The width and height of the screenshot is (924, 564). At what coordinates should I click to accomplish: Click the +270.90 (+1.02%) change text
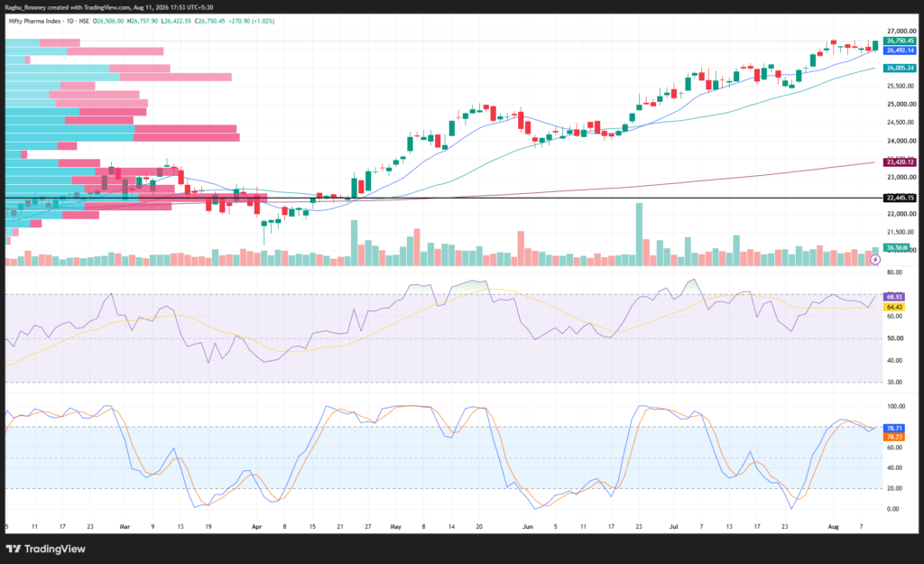(251, 22)
